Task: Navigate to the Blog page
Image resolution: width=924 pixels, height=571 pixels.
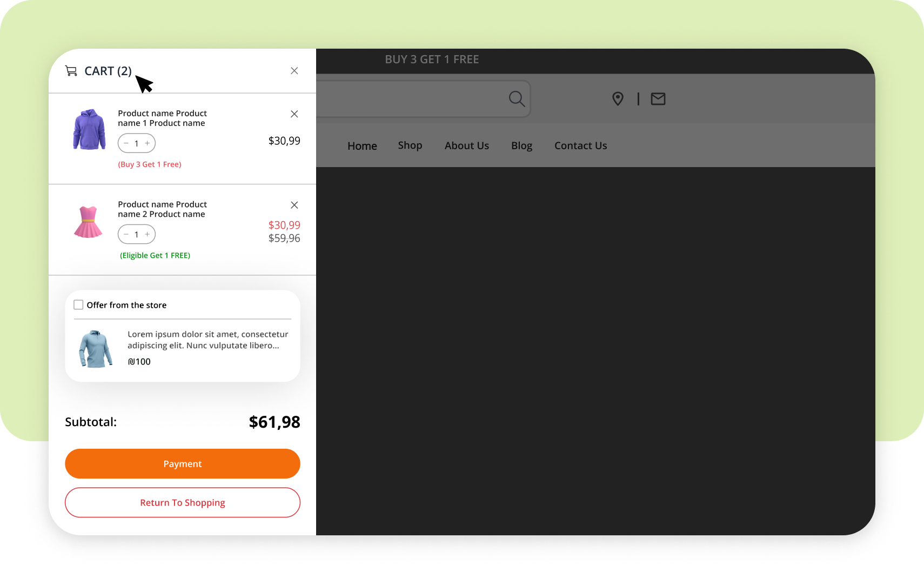Action: (x=521, y=145)
